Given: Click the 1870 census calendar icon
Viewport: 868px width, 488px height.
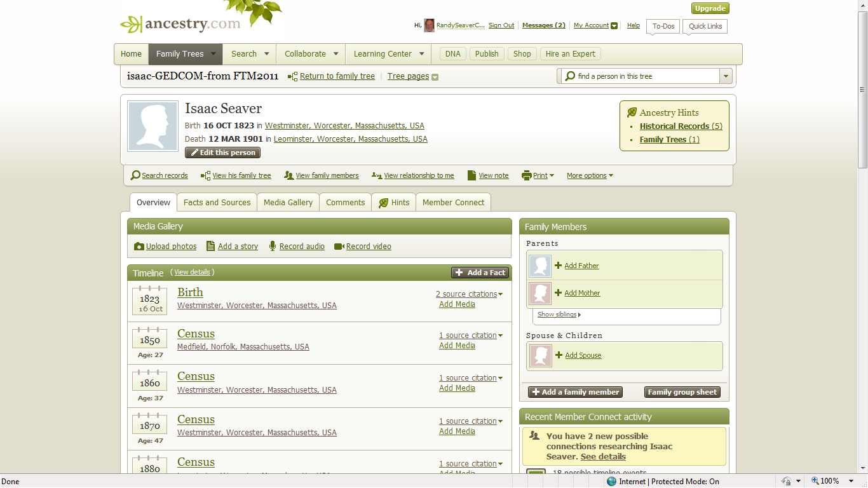Looking at the screenshot, I should 150,424.
